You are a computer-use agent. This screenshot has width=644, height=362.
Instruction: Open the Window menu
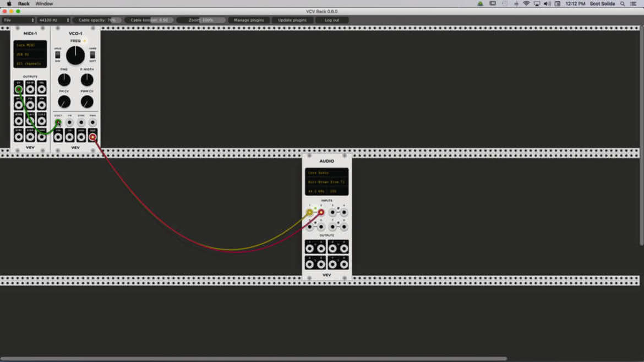(44, 4)
